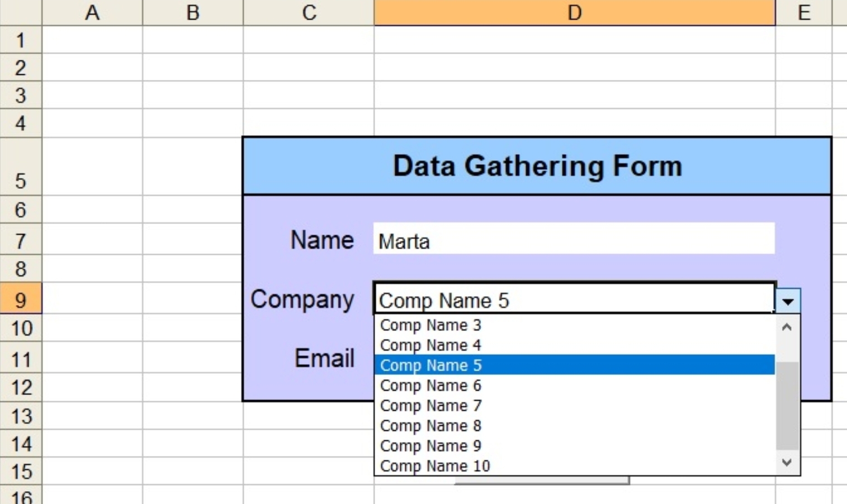Click the Name field containing Marta
847x504 pixels.
tap(574, 241)
